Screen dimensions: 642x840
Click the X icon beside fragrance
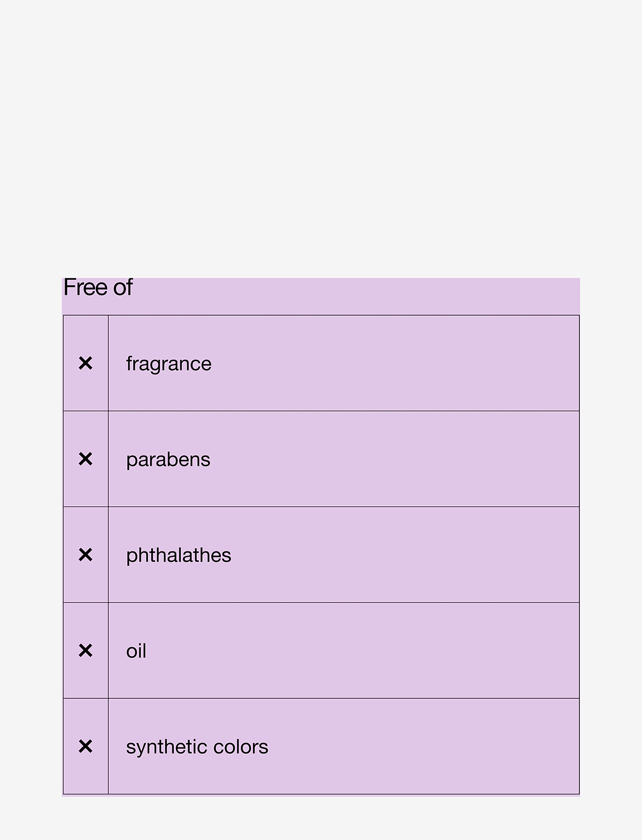(x=85, y=363)
